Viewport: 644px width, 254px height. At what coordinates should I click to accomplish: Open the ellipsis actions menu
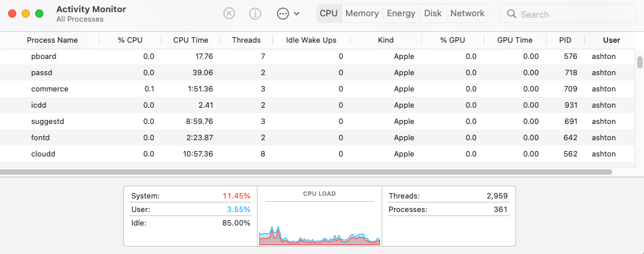click(x=288, y=14)
